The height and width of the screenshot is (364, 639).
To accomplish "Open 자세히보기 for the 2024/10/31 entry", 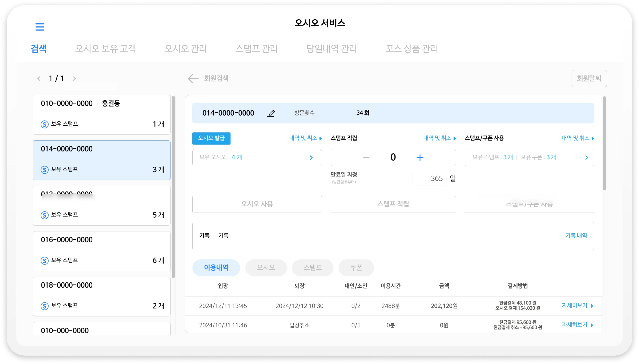I will 577,325.
